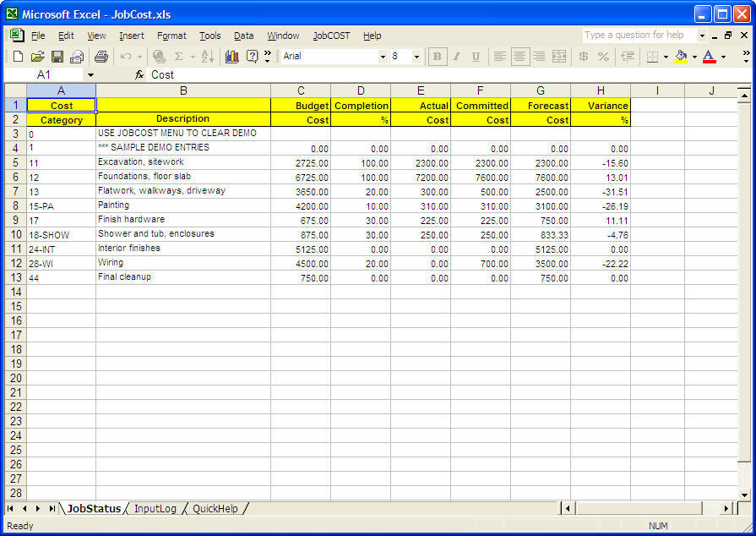756x536 pixels.
Task: Open the Format menu
Action: 171,36
